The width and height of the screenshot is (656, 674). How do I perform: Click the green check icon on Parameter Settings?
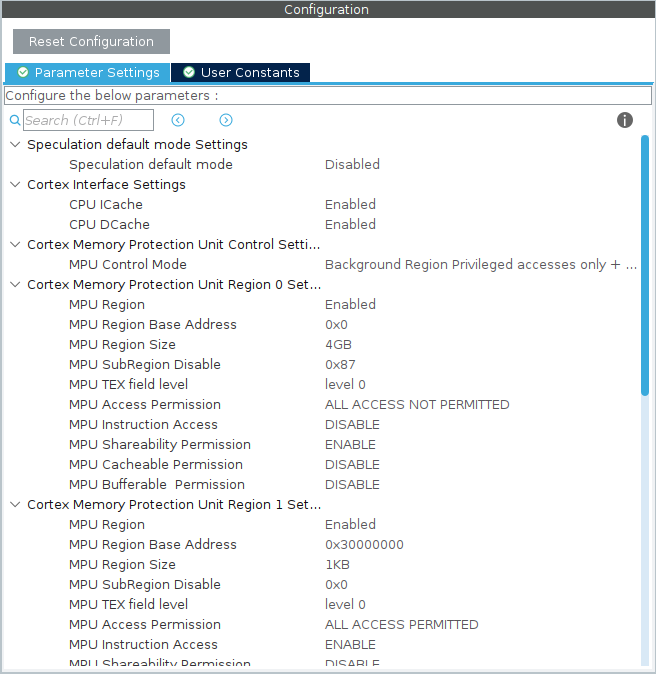click(22, 73)
